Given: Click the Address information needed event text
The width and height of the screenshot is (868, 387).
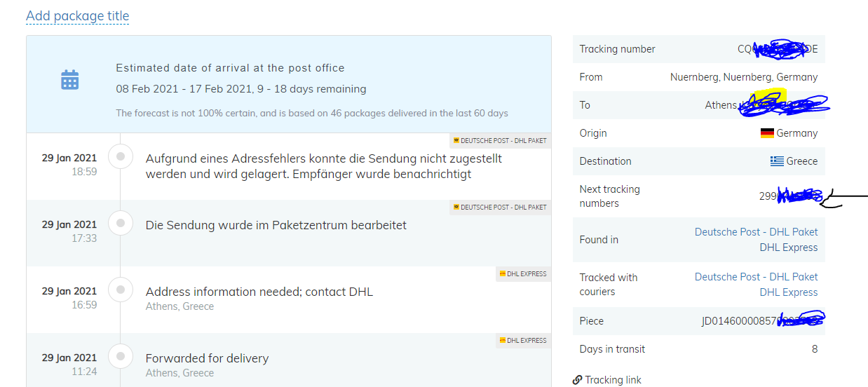Looking at the screenshot, I should point(259,292).
